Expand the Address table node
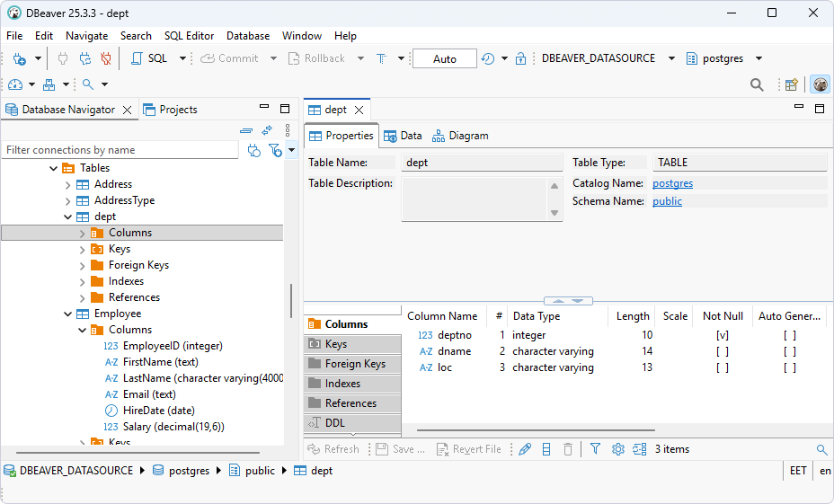This screenshot has height=504, width=834. 67,185
